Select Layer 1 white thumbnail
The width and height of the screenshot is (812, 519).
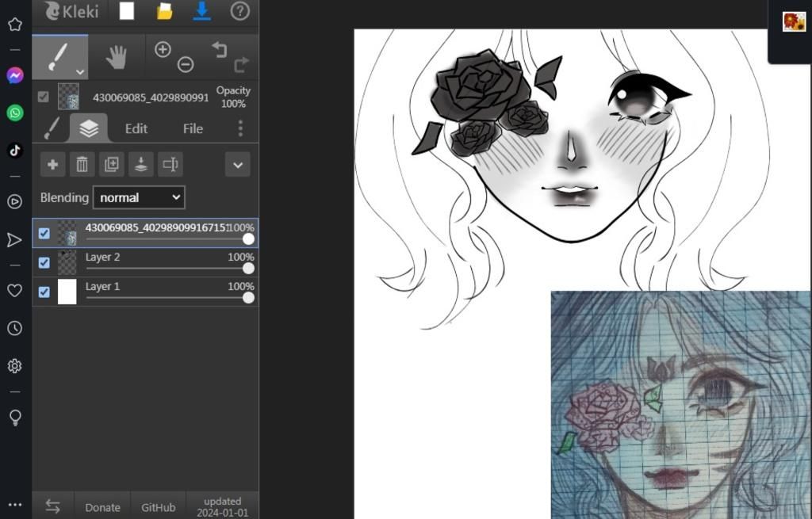pos(67,292)
